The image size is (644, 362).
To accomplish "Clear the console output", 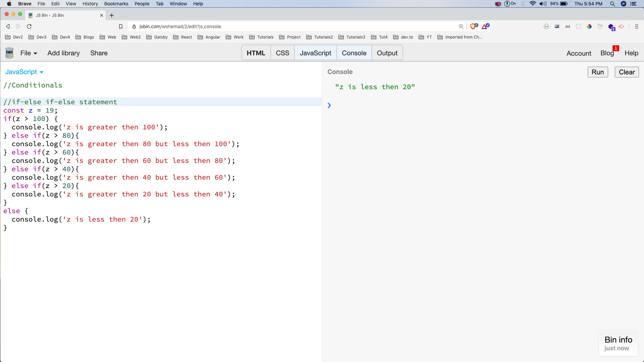I will pyautogui.click(x=627, y=72).
